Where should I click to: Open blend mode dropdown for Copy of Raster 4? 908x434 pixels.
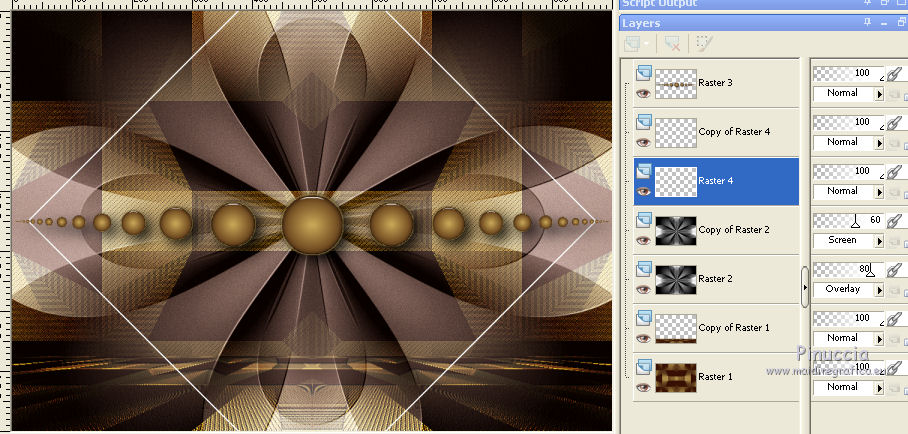click(x=879, y=143)
